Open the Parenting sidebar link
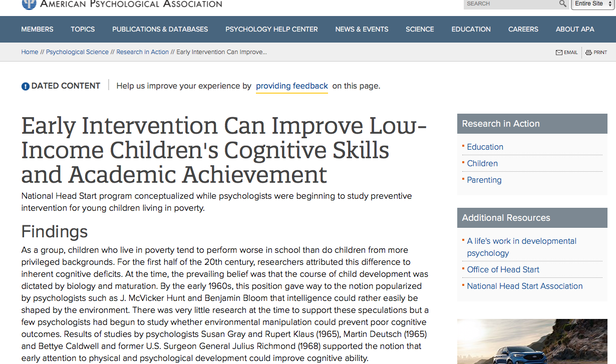The image size is (616, 364). [484, 180]
